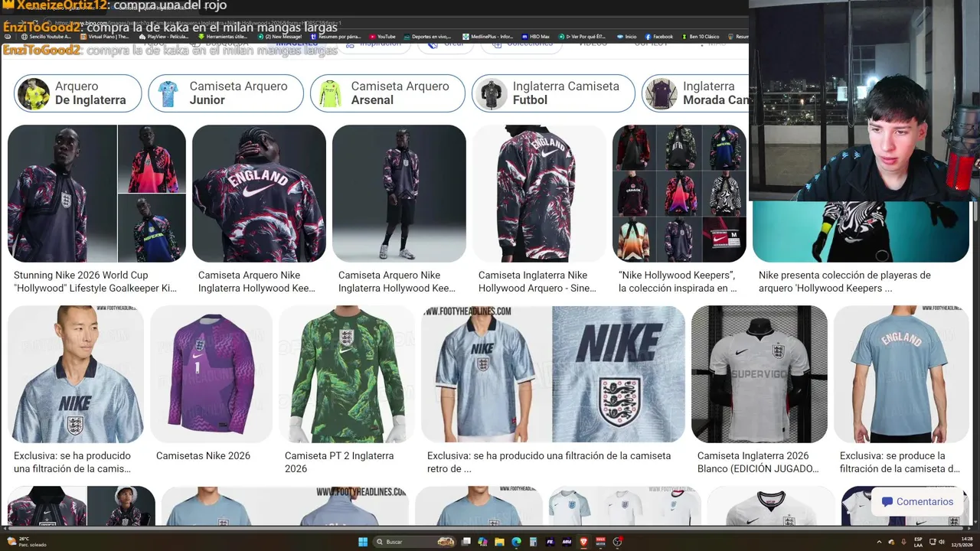This screenshot has width=980, height=551.
Task: Open the microphone tray icon
Action: [x=903, y=542]
